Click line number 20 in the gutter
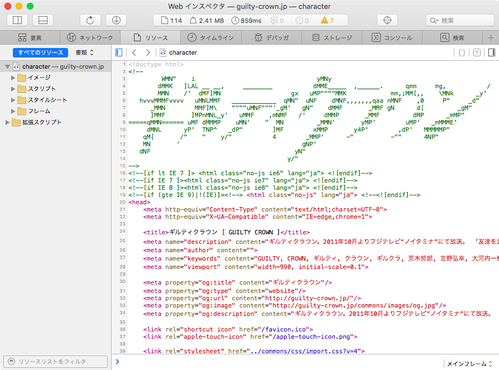The image size is (499, 370). (122, 202)
